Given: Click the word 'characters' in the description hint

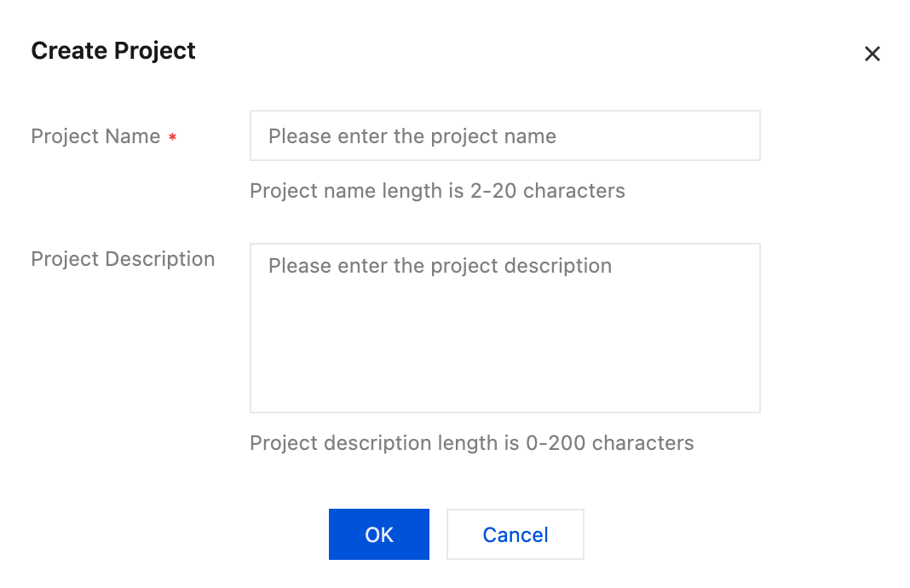Looking at the screenshot, I should pyautogui.click(x=643, y=443).
